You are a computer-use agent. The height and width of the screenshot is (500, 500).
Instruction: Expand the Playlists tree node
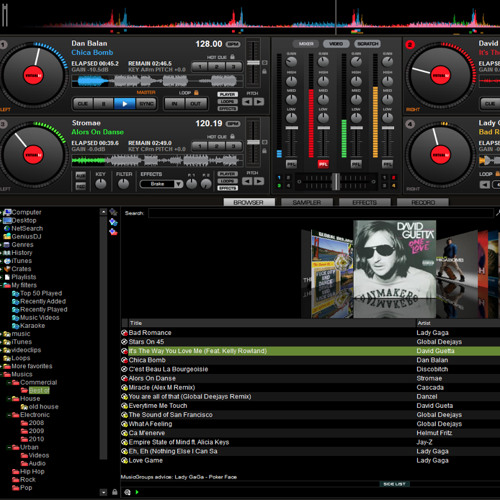click(x=1, y=277)
